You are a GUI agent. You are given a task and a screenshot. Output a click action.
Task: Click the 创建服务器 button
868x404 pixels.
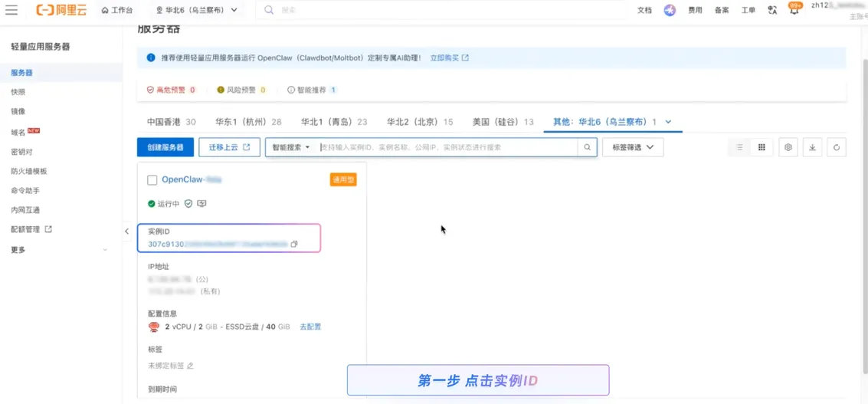click(x=165, y=147)
